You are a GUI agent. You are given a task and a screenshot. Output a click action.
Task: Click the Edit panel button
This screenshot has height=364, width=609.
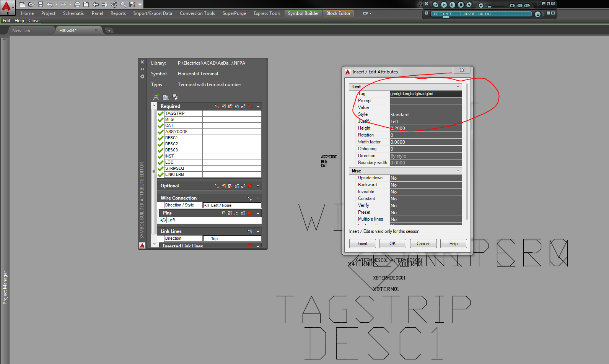coord(7,21)
